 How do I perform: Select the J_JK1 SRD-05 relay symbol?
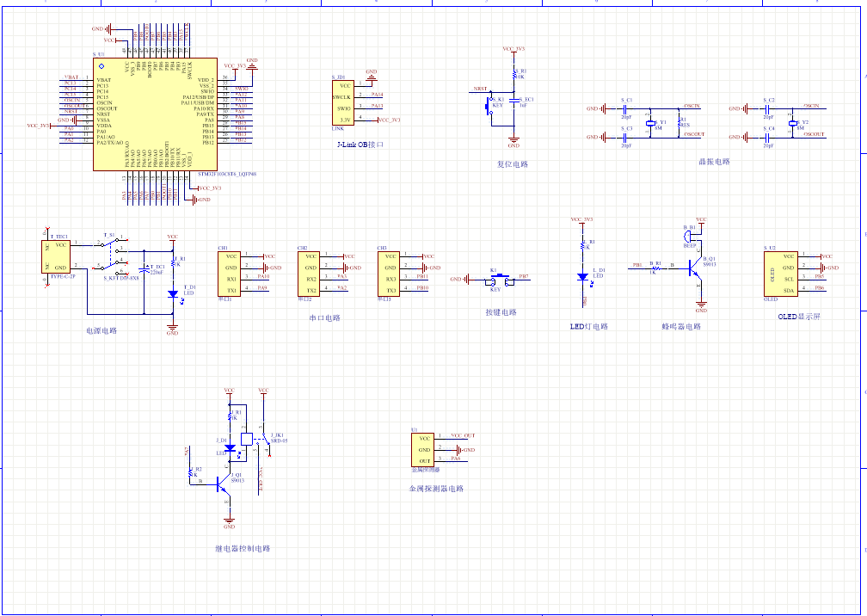tap(248, 438)
